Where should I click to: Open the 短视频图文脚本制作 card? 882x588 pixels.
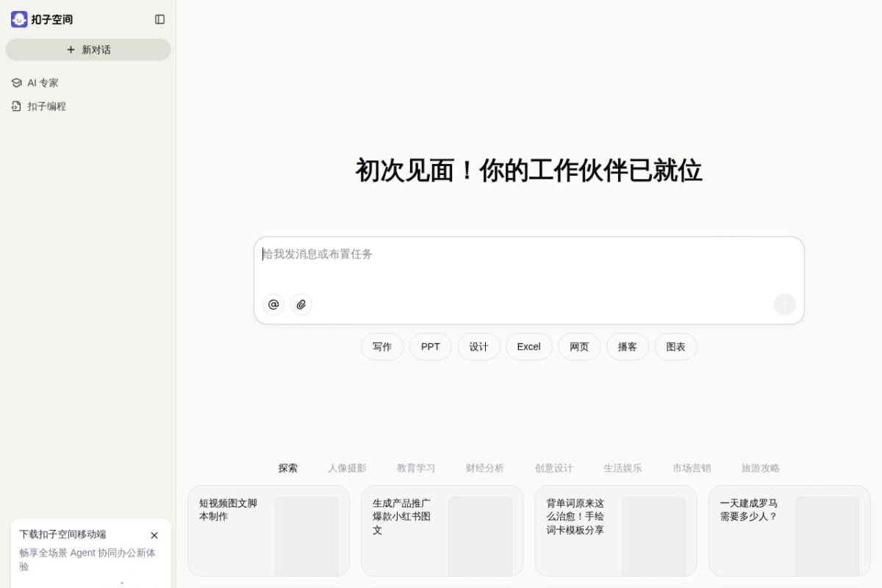coord(268,529)
